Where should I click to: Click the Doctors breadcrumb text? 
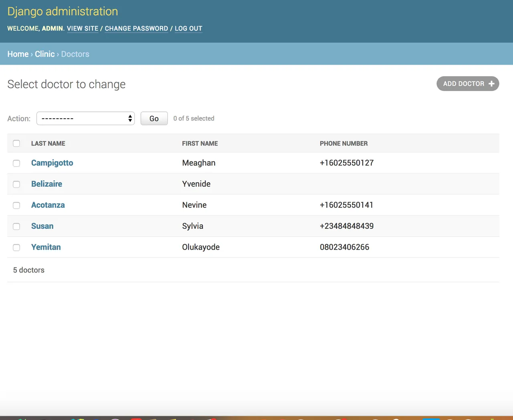click(75, 54)
